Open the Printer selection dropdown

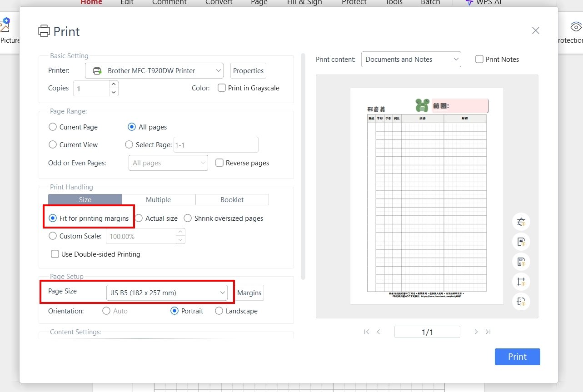(154, 71)
